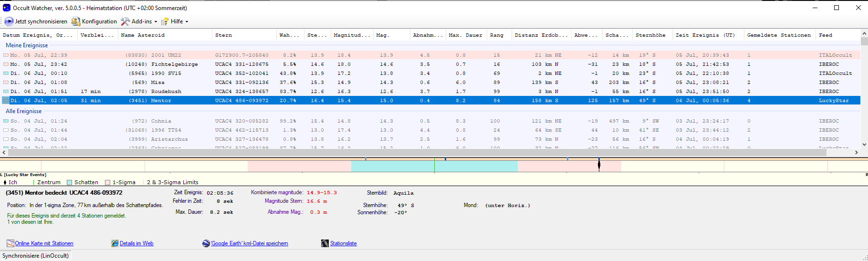Click the Stationsliste telescope icon

[325, 243]
